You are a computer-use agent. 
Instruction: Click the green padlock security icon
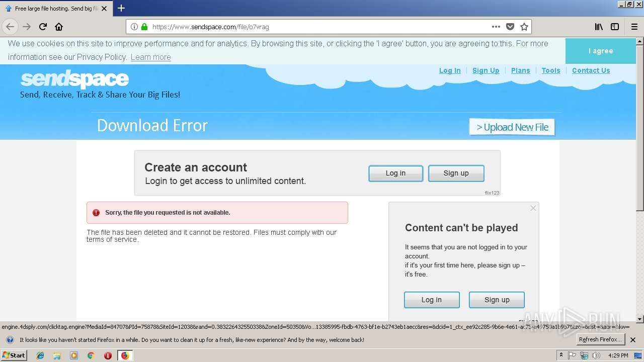point(144,27)
